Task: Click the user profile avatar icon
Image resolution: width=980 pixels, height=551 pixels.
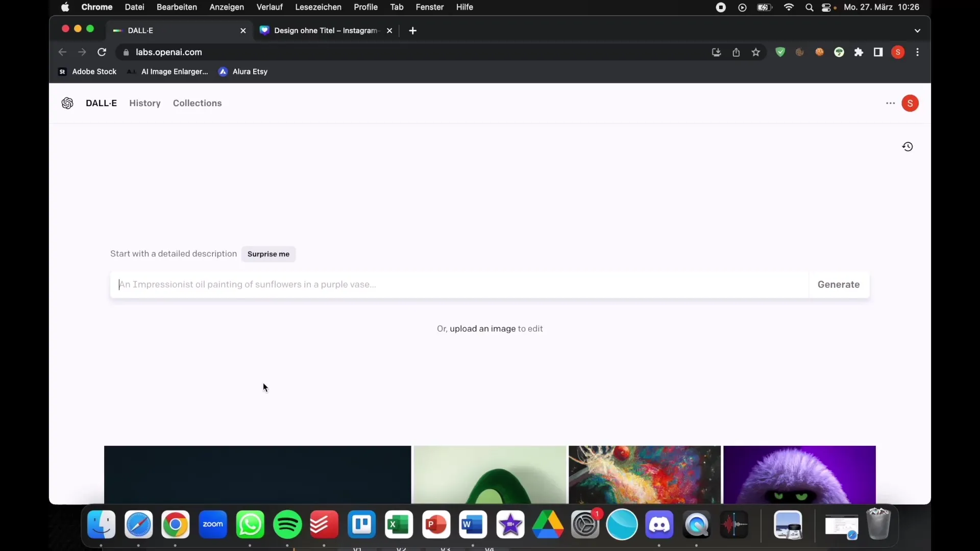Action: click(910, 103)
